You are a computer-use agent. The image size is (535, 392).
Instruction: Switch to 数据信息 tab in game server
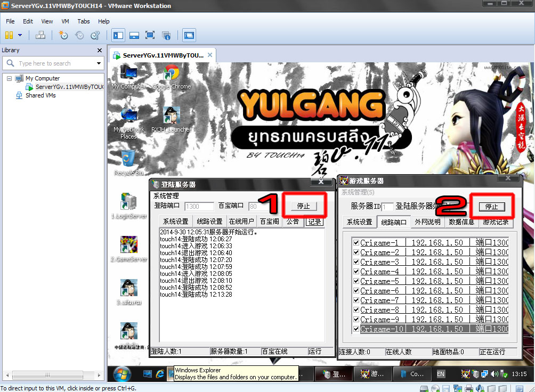pyautogui.click(x=461, y=222)
